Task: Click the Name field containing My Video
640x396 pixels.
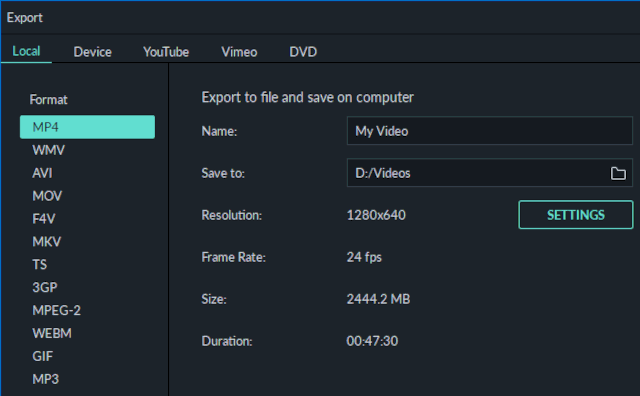Action: point(489,131)
